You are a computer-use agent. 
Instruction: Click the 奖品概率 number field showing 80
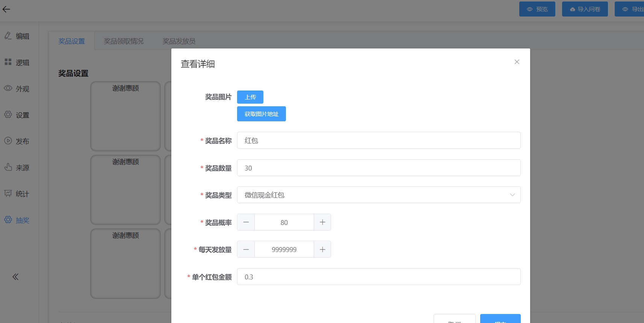[284, 222]
